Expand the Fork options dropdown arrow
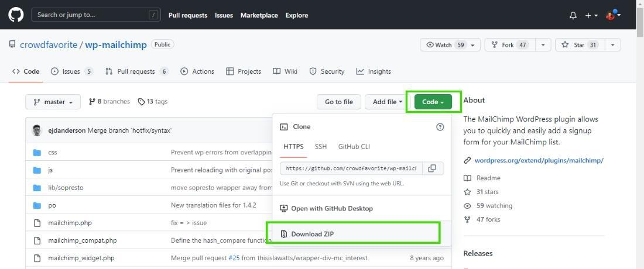Viewport: 644px width, 269px height. [x=543, y=44]
